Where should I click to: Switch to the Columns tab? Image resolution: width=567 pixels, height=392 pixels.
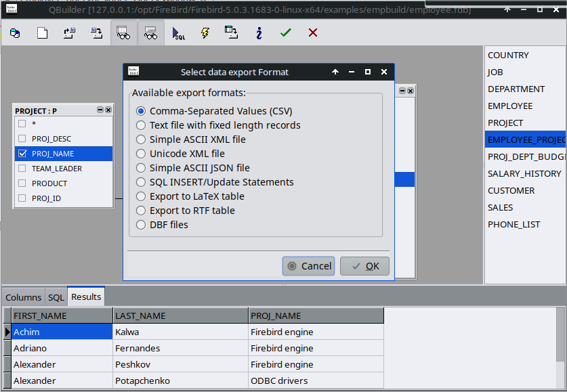24,297
